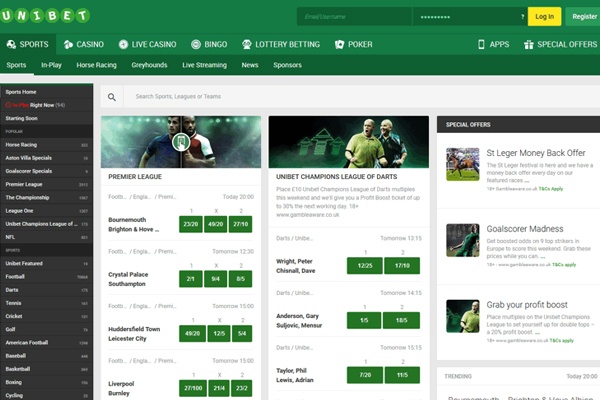Viewport: 600px width, 400px height.
Task: Click the Live Casino roulette icon
Action: tap(123, 44)
